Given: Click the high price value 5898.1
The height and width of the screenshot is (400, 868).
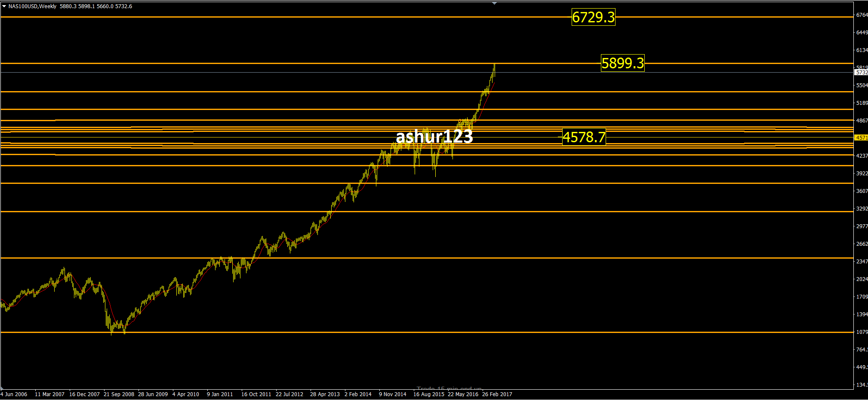Looking at the screenshot, I should [x=86, y=6].
